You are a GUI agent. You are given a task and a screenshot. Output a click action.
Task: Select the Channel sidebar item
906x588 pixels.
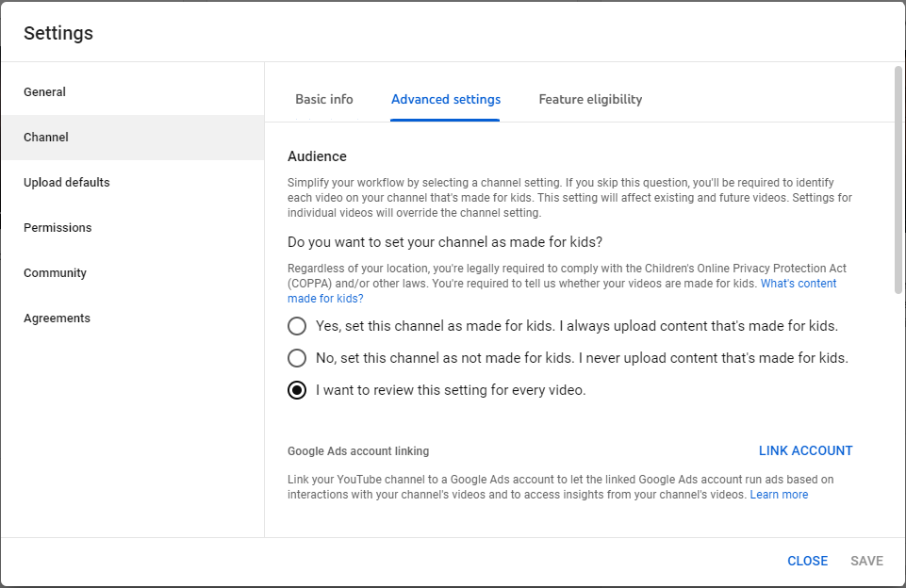[132, 138]
